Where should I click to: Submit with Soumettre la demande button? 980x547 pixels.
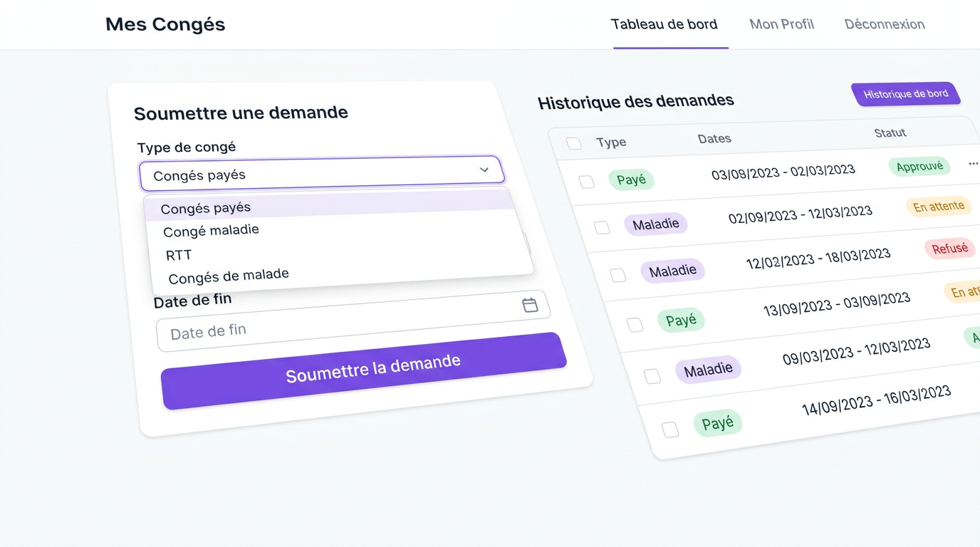(364, 370)
